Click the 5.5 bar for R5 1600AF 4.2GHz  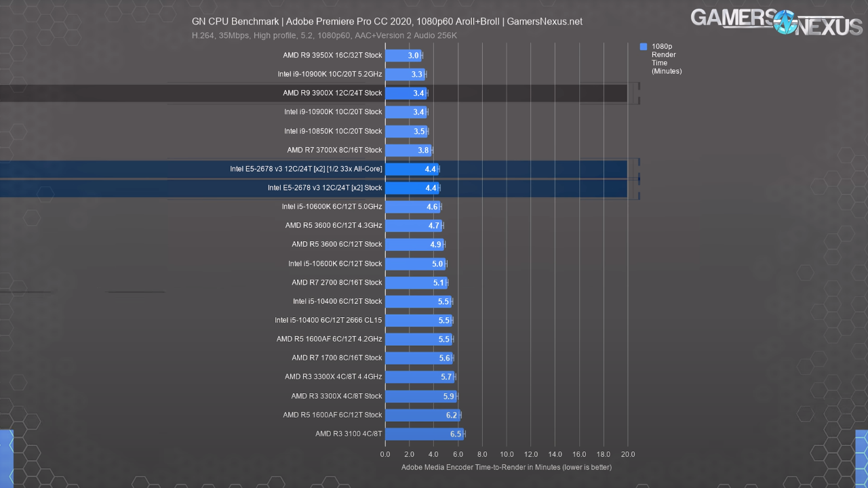click(418, 340)
